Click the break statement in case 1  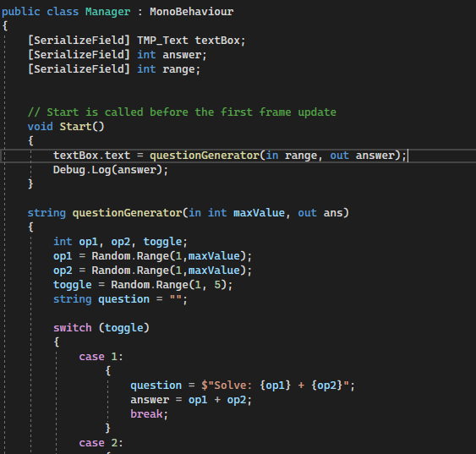[x=149, y=414]
